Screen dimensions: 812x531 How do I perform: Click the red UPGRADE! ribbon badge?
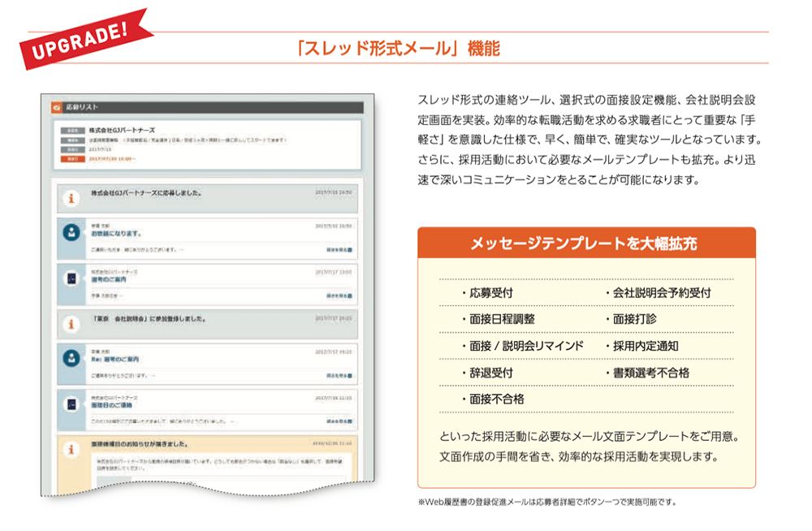pyautogui.click(x=81, y=41)
